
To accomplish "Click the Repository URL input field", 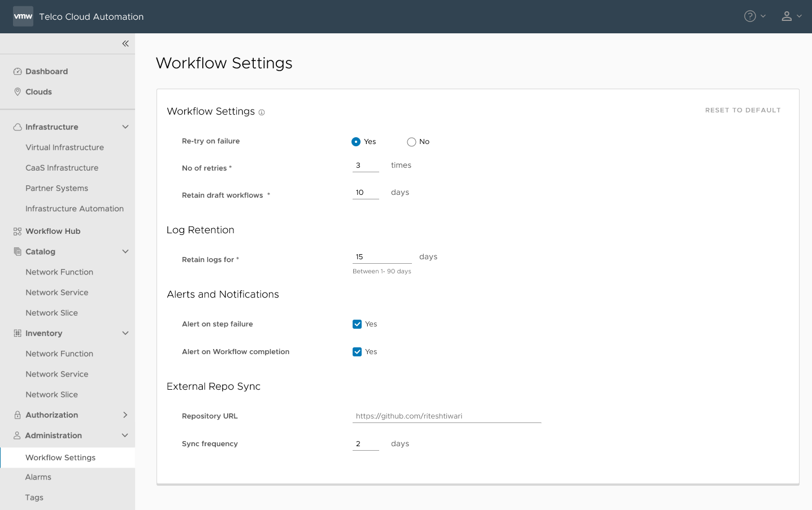I will pyautogui.click(x=446, y=416).
